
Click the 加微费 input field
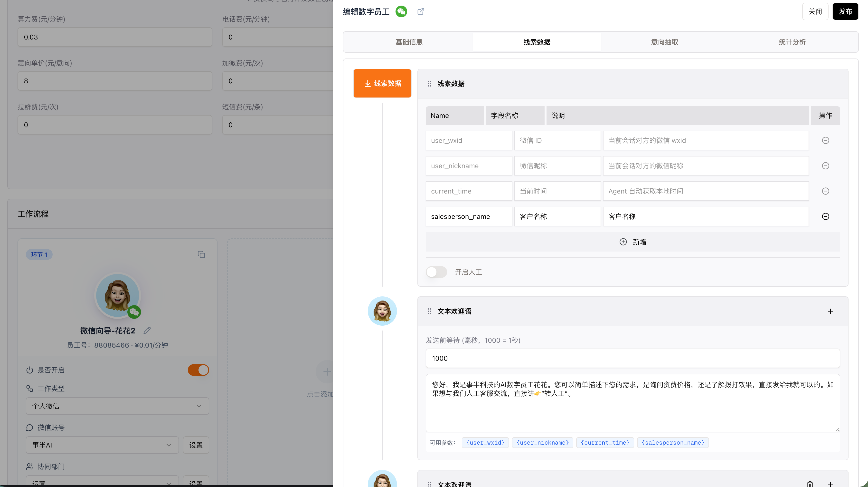pyautogui.click(x=277, y=81)
